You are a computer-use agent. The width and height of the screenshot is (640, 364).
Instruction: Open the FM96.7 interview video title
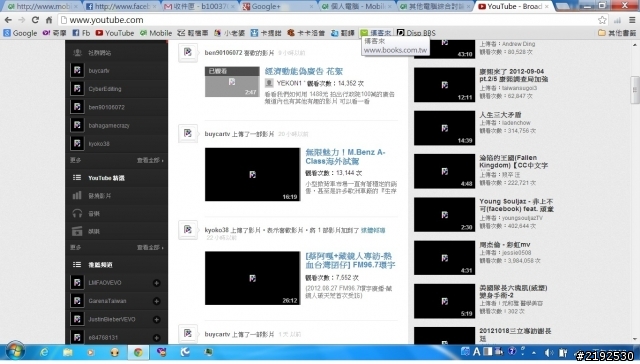[350, 260]
